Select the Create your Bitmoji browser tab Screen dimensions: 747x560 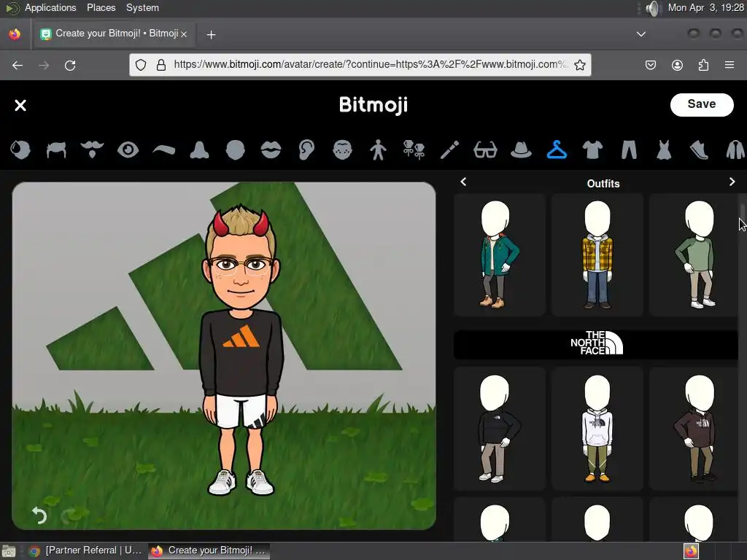click(x=115, y=34)
